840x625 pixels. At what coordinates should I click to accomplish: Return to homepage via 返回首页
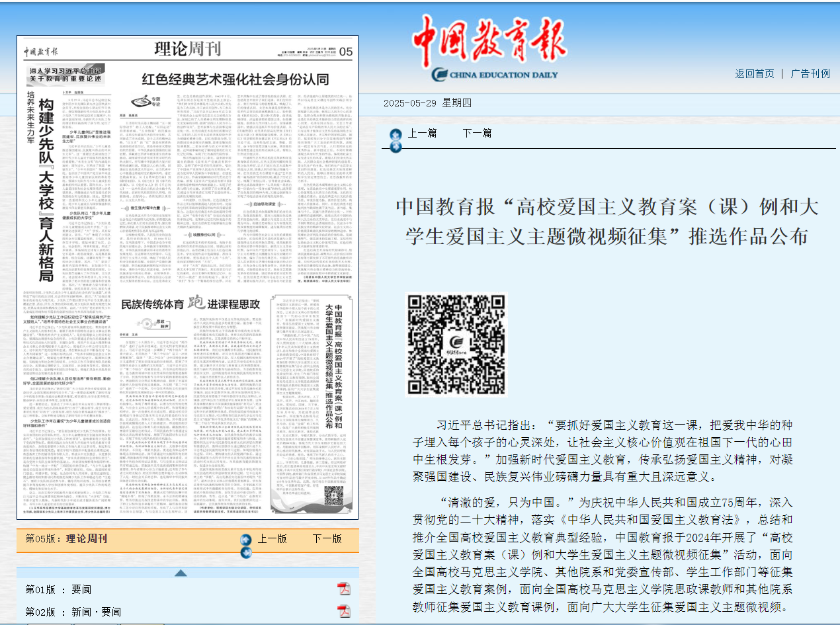pyautogui.click(x=754, y=73)
